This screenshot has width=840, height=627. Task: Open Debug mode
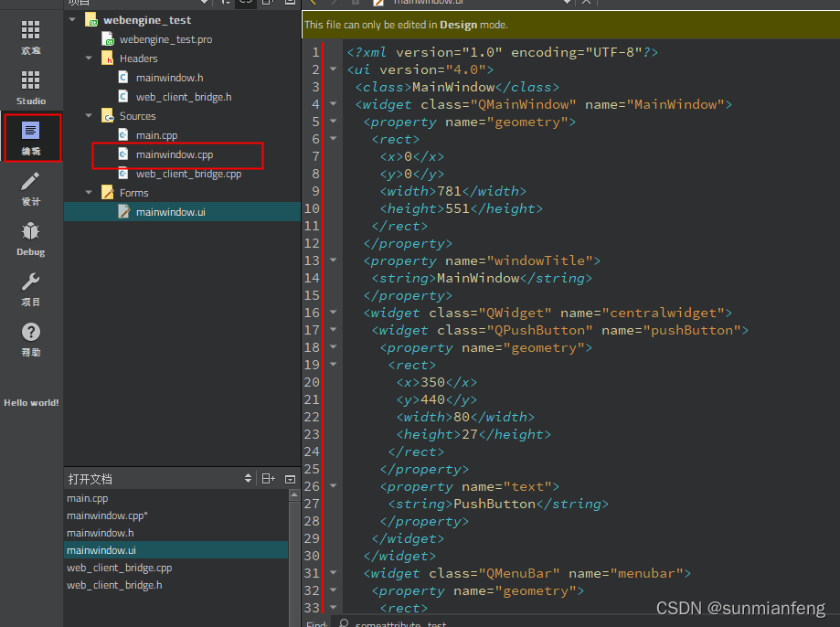31,238
